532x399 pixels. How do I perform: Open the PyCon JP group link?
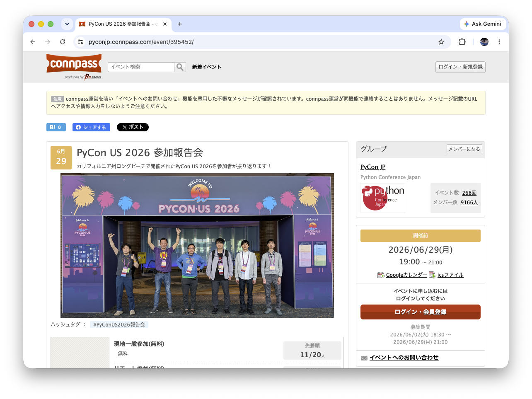coord(373,167)
